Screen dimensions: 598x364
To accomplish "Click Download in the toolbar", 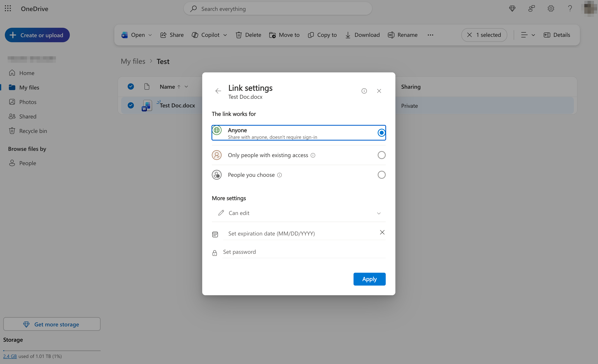I will tap(362, 35).
